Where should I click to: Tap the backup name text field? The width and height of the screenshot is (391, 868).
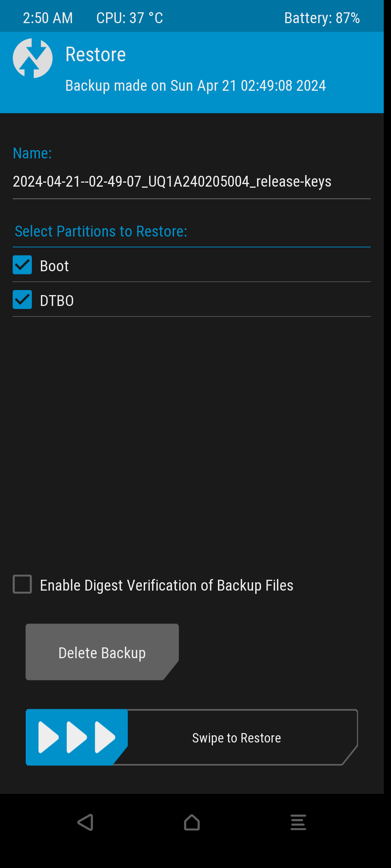tap(172, 182)
